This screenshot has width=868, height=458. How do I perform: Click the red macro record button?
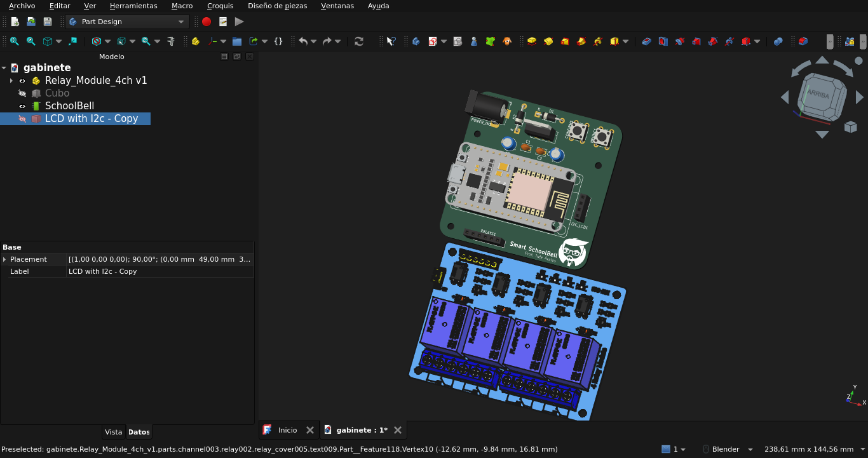click(207, 22)
